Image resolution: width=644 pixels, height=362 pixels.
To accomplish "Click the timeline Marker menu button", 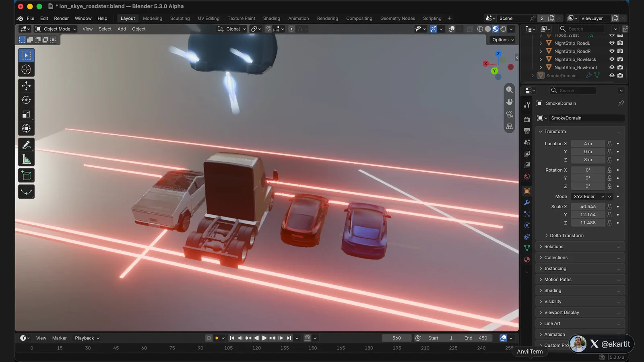I will click(x=60, y=338).
